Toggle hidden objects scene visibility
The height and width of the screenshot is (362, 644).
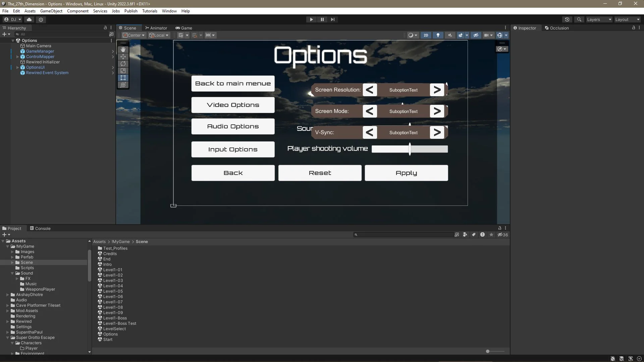pyautogui.click(x=476, y=35)
